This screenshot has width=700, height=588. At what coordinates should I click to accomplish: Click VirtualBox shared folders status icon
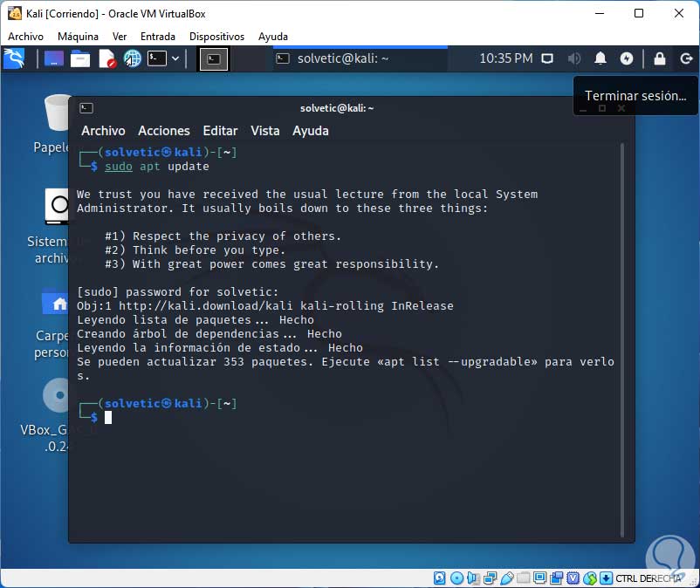click(523, 578)
